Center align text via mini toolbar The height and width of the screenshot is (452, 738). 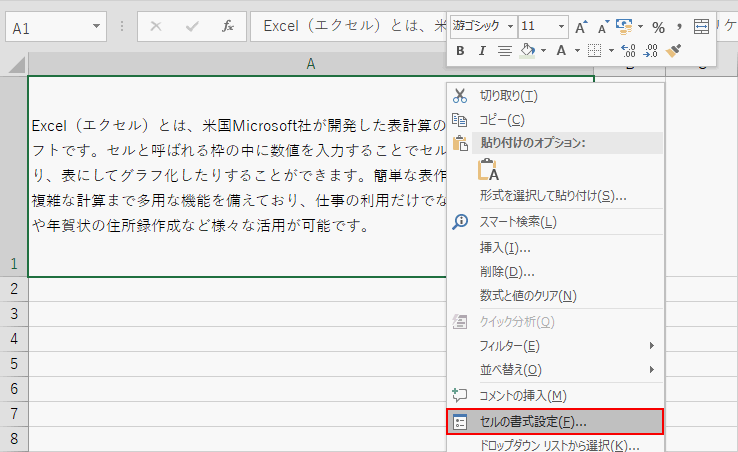505,51
